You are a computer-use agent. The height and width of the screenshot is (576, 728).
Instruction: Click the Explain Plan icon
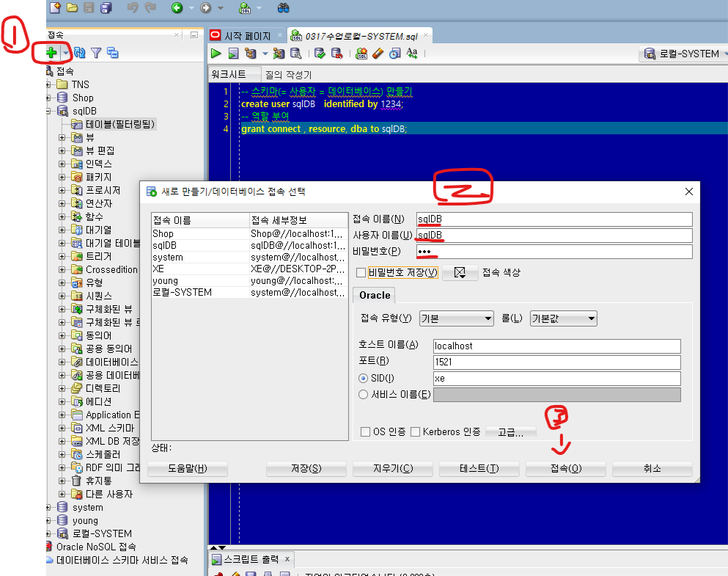pyautogui.click(x=251, y=54)
